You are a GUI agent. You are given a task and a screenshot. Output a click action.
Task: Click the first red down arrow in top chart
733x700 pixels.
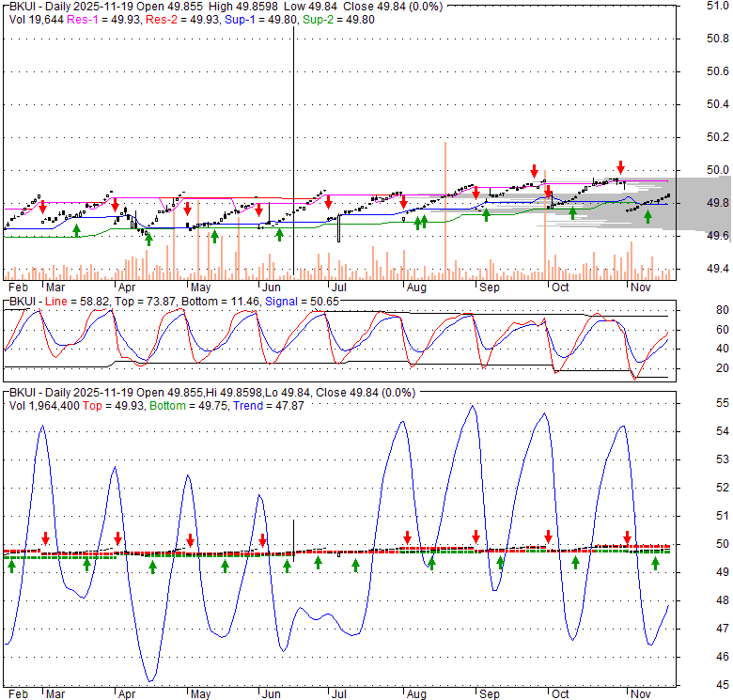click(x=42, y=206)
